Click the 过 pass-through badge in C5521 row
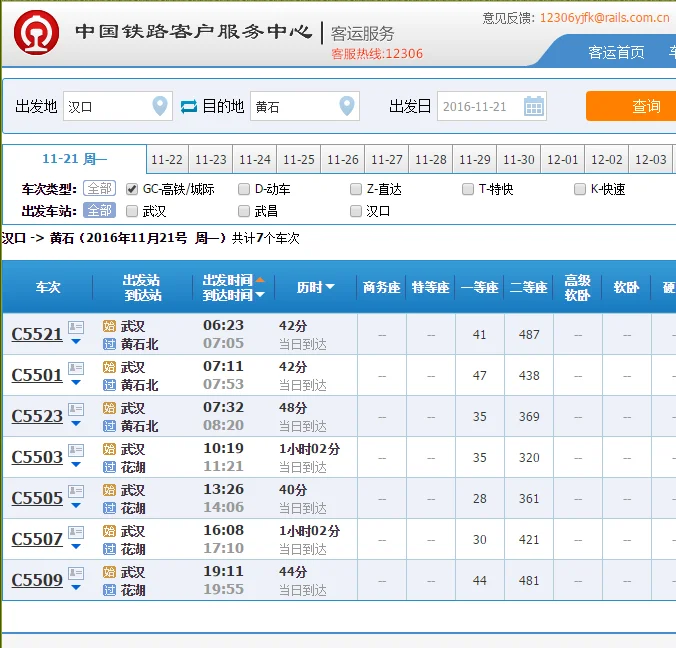Viewport: 676px width, 648px height. [110, 344]
